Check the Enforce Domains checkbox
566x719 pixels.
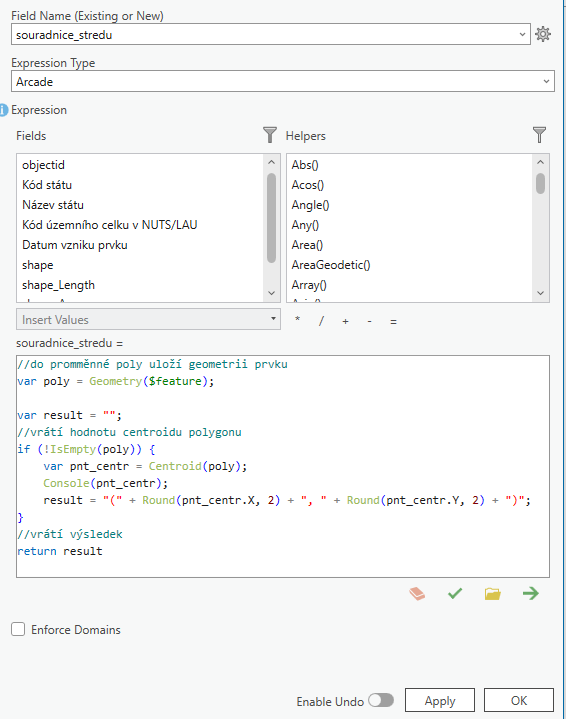(18, 629)
